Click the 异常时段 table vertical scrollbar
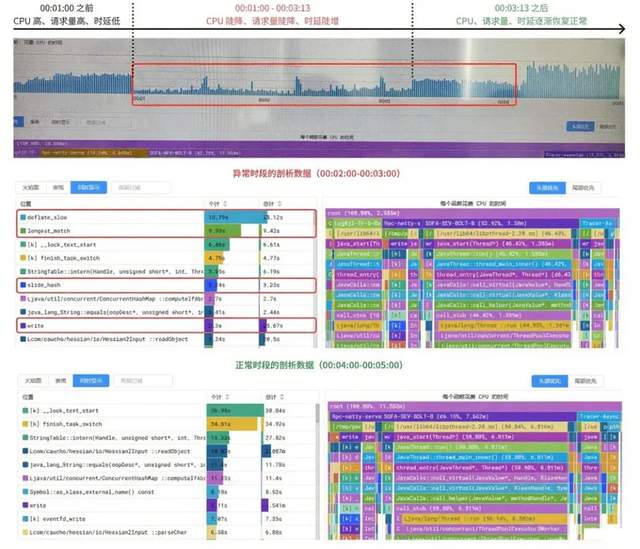Image resolution: width=640 pixels, height=549 pixels. tap(315, 279)
